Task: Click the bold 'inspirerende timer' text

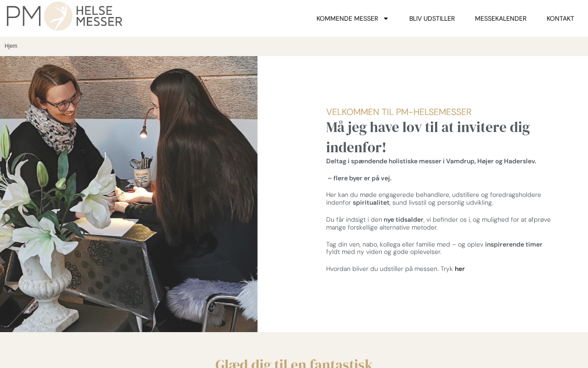Action: [514, 244]
